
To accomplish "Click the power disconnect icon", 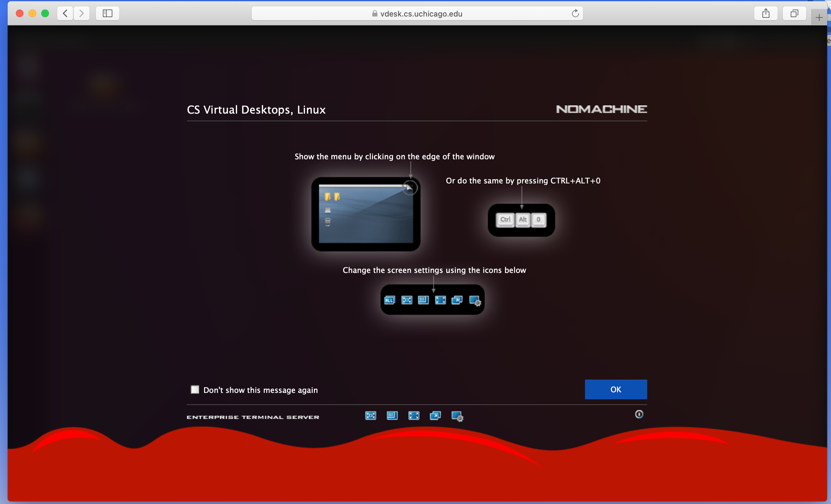I will [x=639, y=414].
